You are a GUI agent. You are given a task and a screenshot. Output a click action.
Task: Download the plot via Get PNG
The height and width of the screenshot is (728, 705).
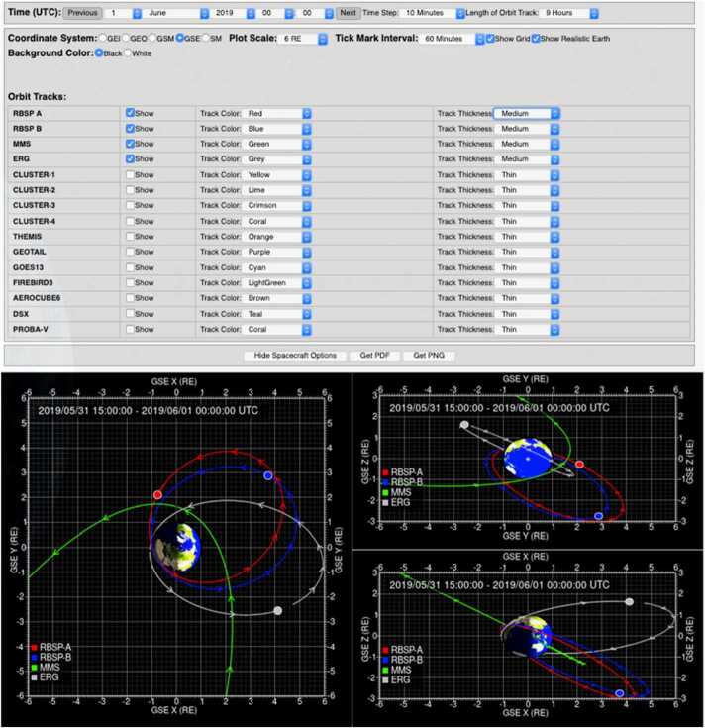pyautogui.click(x=429, y=356)
